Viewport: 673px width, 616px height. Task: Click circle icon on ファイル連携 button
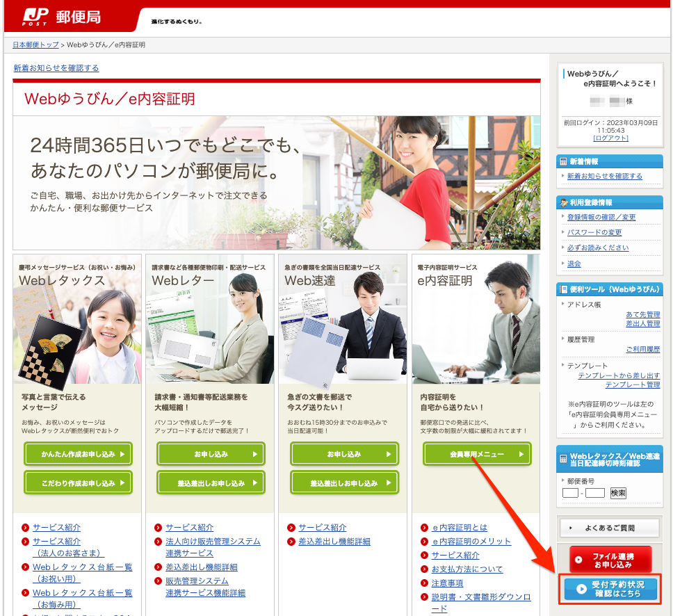(578, 560)
